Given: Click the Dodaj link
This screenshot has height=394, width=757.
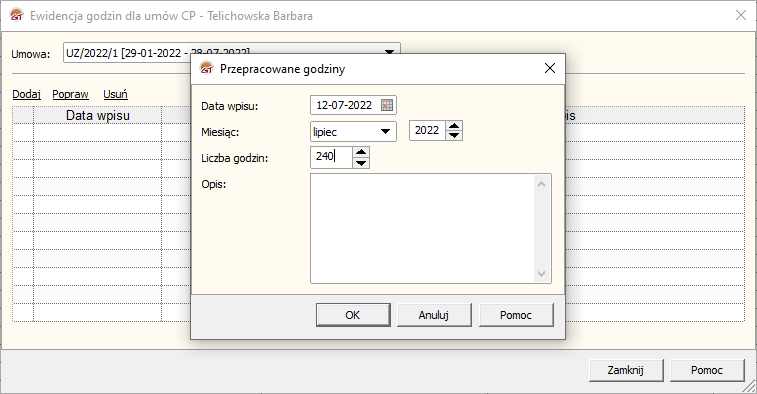Looking at the screenshot, I should tap(27, 94).
